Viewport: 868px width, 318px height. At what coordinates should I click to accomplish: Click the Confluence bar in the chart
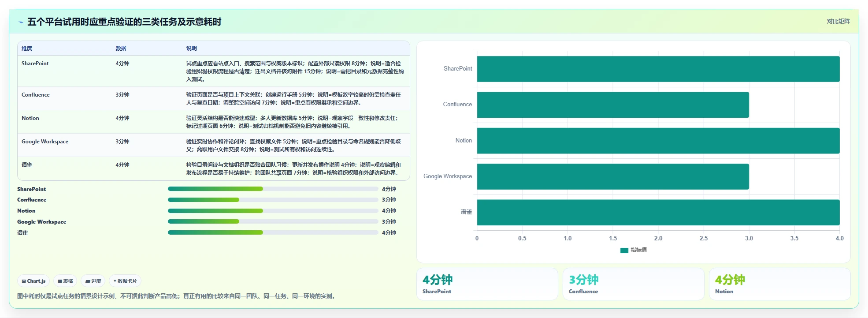tap(613, 105)
